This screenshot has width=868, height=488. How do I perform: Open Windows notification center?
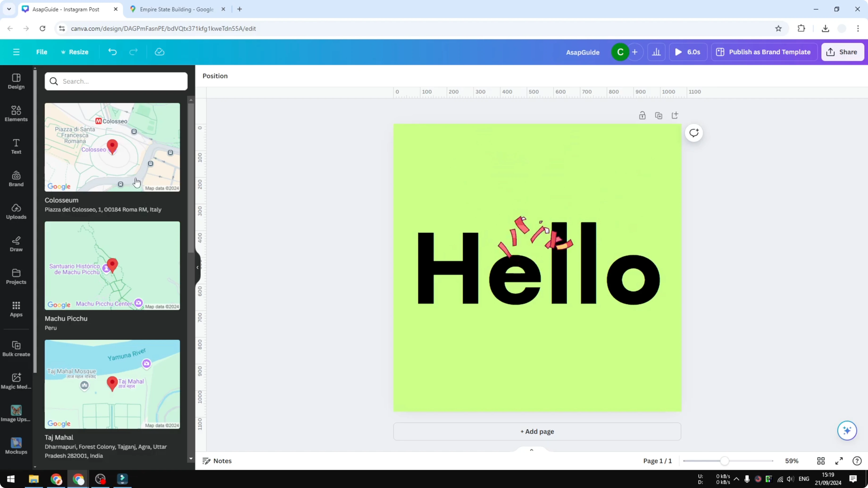[x=853, y=479]
